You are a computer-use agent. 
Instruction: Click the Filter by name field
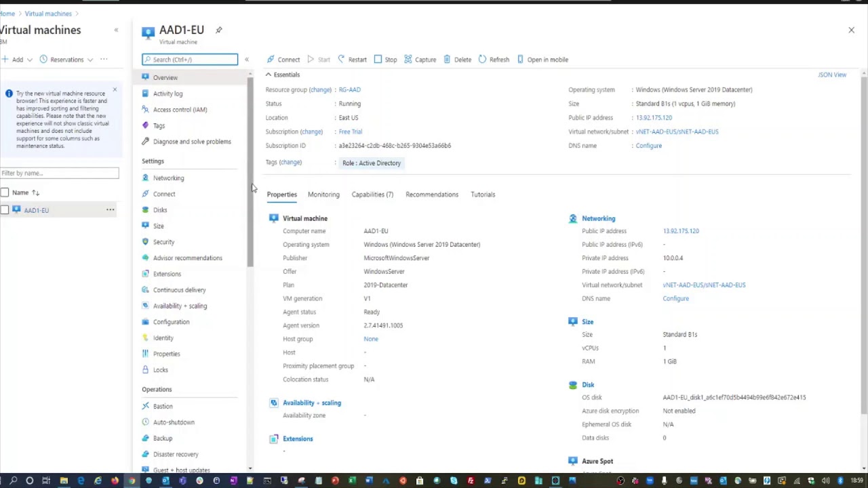pos(60,174)
